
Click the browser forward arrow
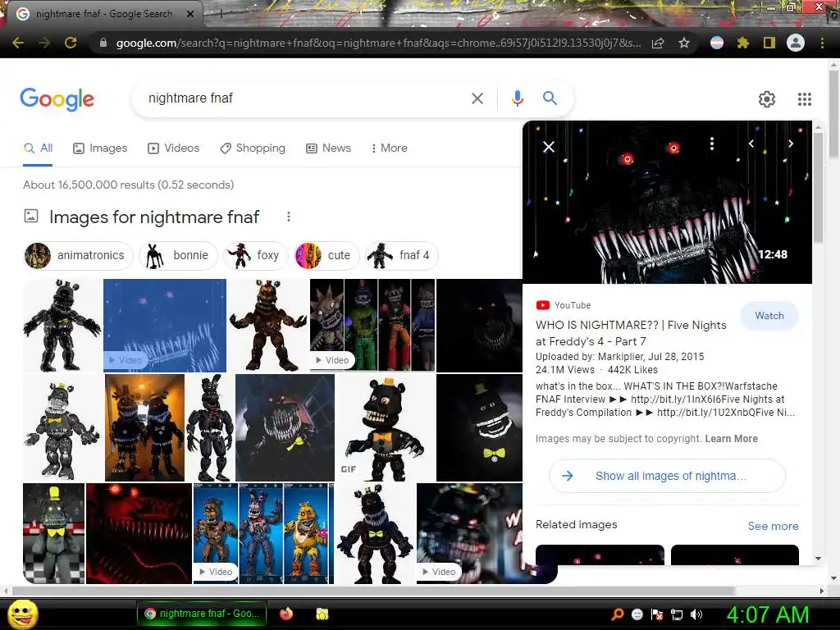point(44,43)
